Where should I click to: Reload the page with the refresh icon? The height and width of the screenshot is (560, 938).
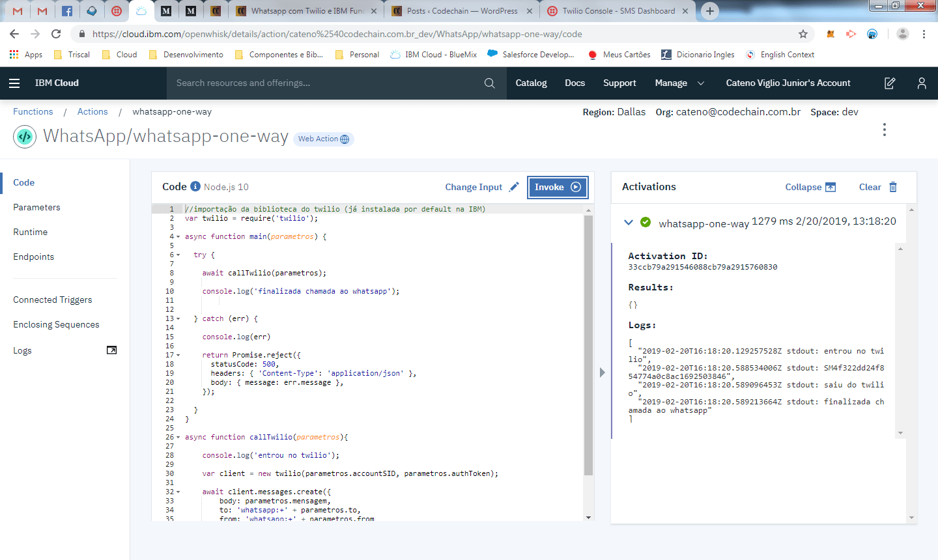point(56,34)
